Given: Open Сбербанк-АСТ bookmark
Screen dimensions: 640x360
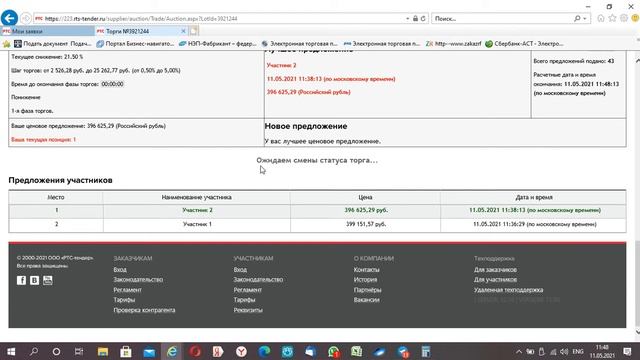Looking at the screenshot, I should coord(524,44).
